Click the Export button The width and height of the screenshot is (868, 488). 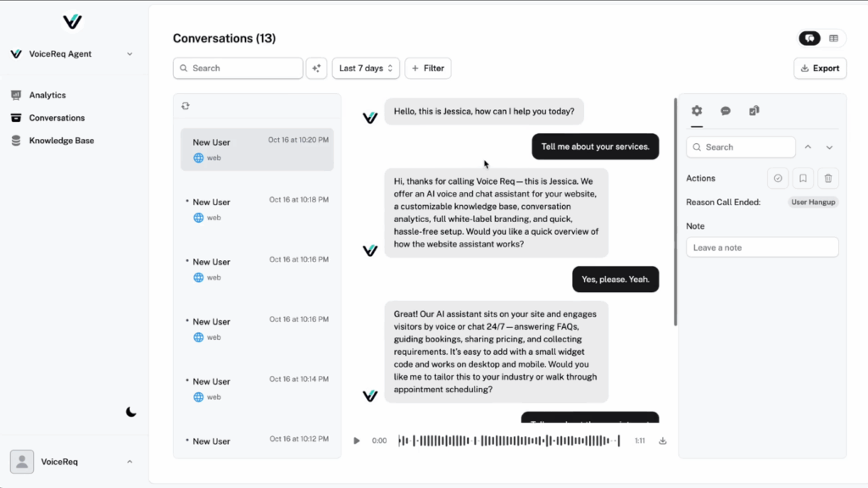[x=820, y=69]
